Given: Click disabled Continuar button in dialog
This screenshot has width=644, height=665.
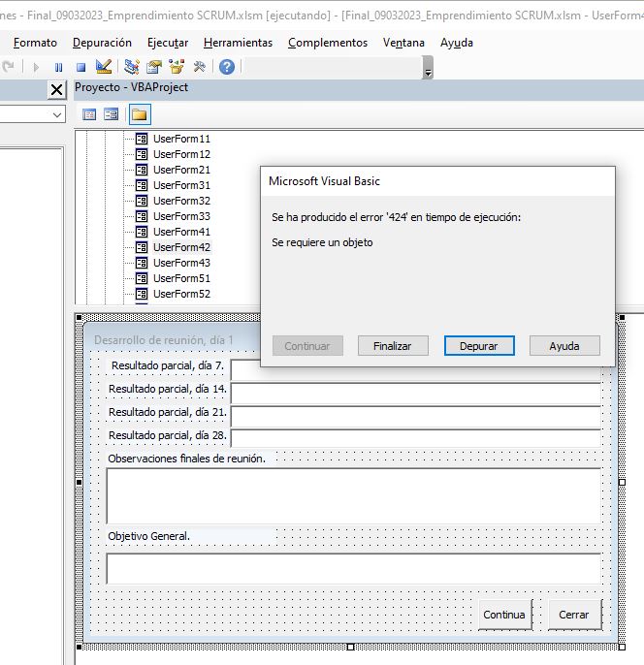Looking at the screenshot, I should [307, 346].
